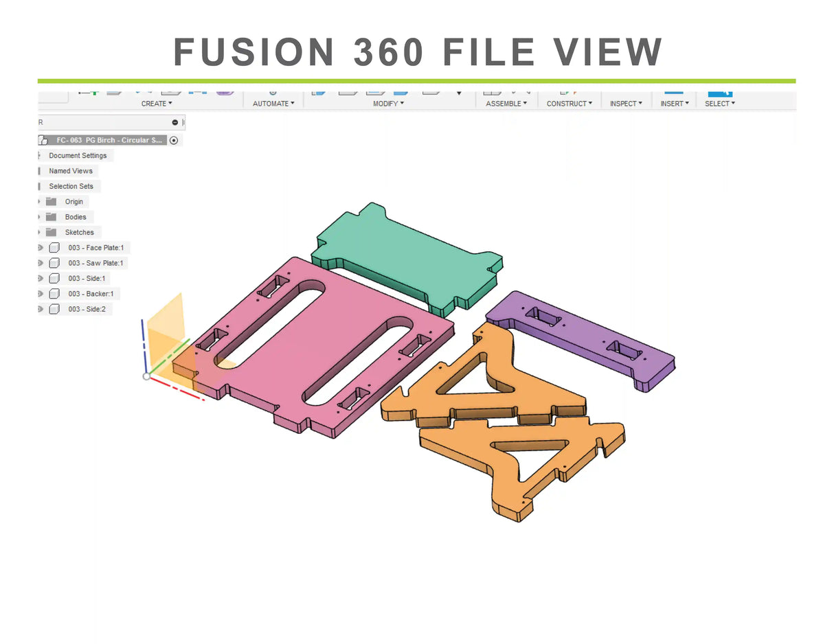
Task: Click the component cube icon for Saw Plate:1
Action: (54, 263)
